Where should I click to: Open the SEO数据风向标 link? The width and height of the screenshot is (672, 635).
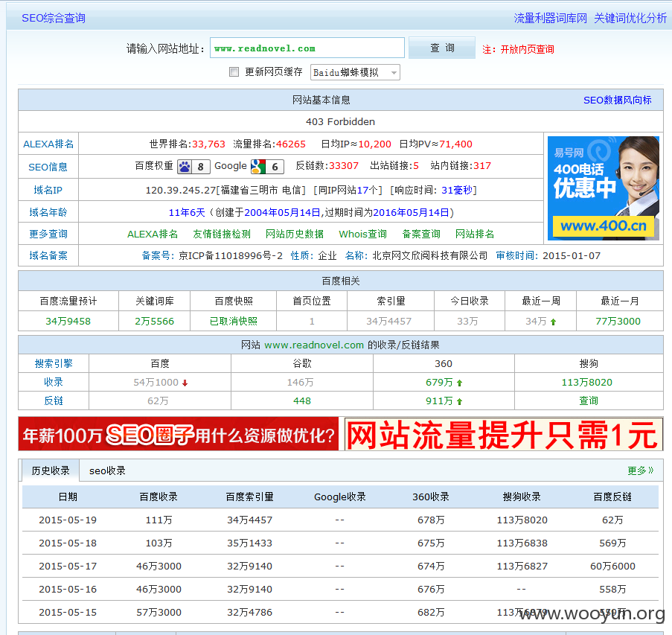click(617, 100)
